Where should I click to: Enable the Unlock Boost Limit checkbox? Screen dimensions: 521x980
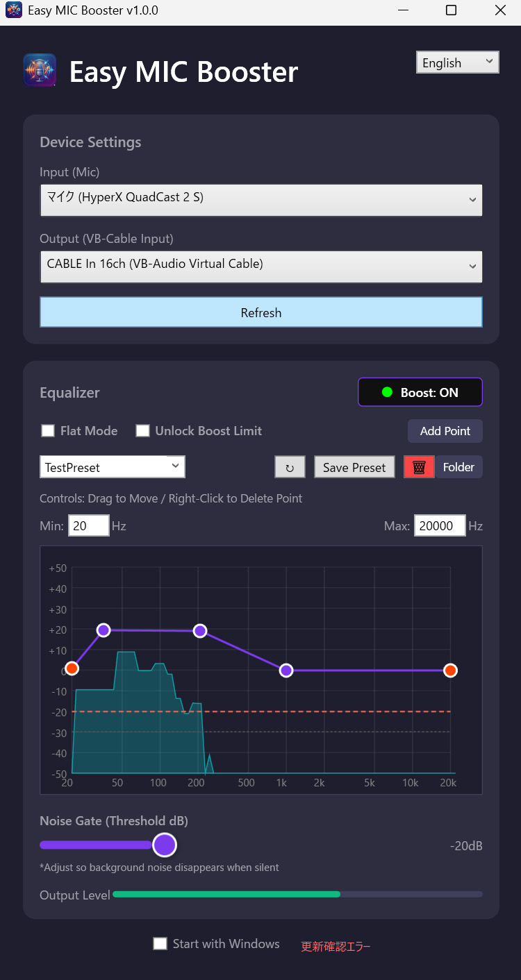(142, 431)
